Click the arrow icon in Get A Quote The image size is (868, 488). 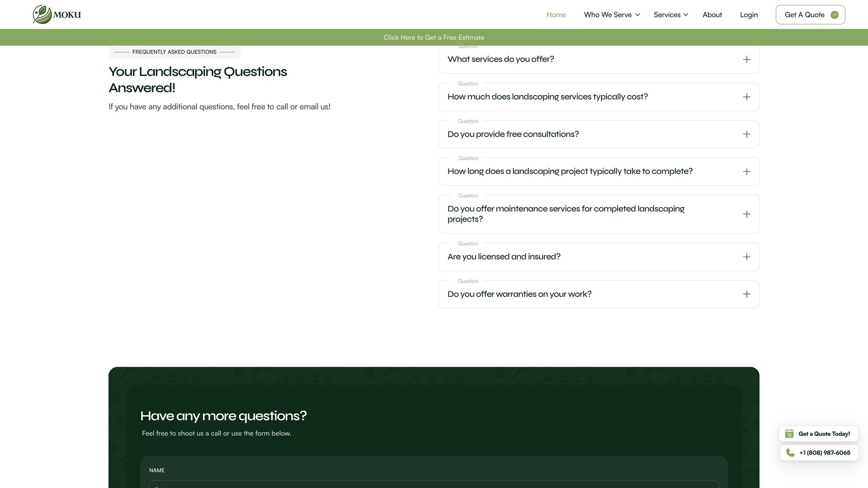coord(834,15)
